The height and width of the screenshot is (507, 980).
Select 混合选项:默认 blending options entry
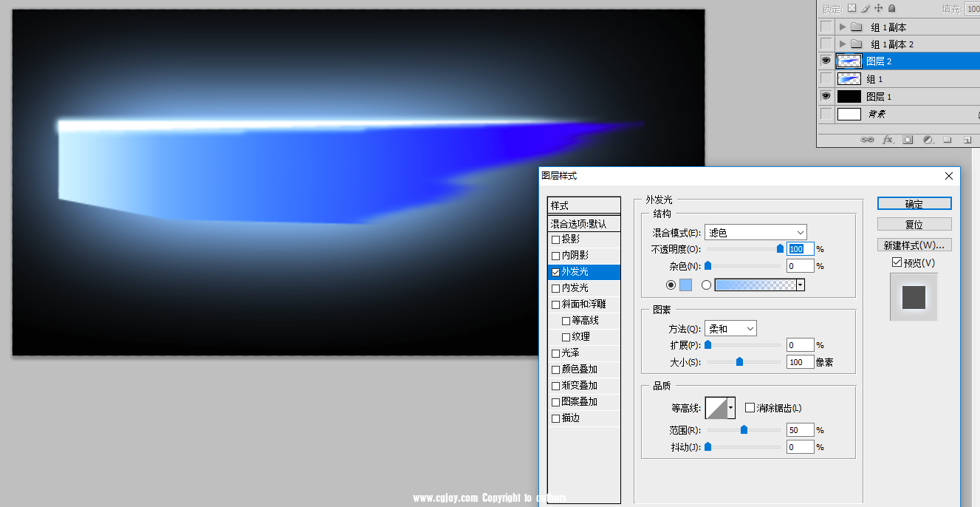coord(584,223)
